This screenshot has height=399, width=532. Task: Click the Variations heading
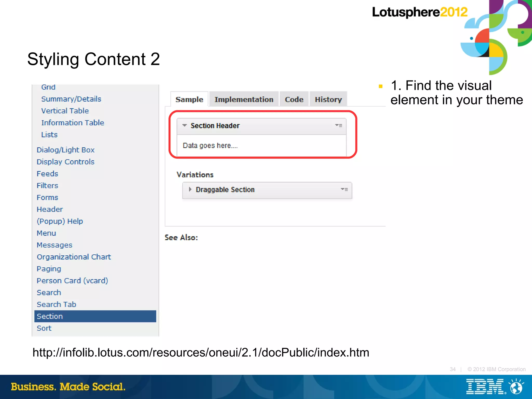coord(195,175)
